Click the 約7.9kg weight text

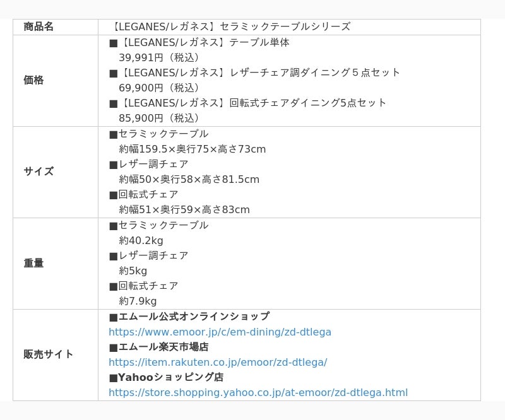coord(138,301)
